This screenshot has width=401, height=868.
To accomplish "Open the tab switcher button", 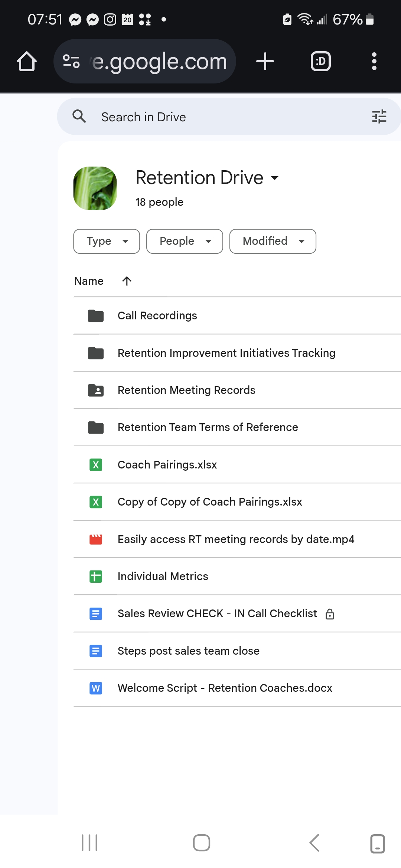I will click(320, 61).
